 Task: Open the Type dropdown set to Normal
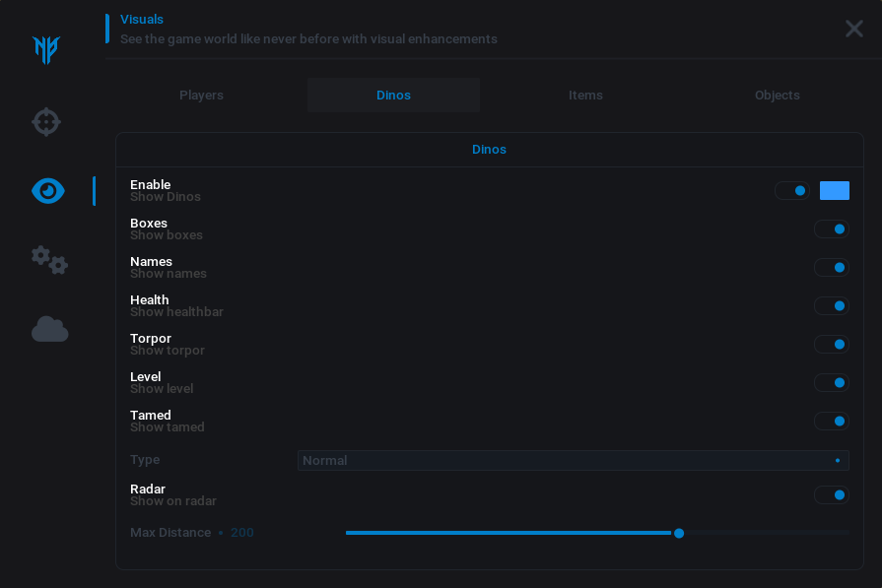coord(573,461)
